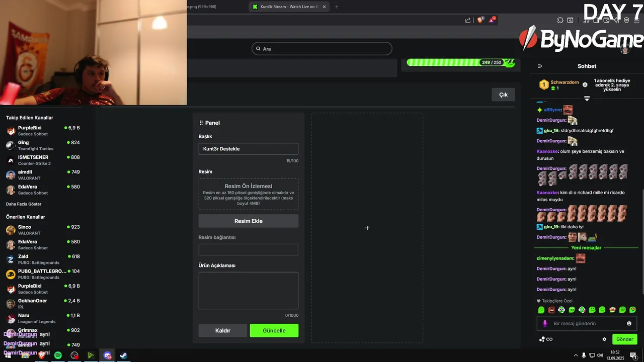644x362 pixels.
Task: Click the Resim Ekle button
Action: (249, 221)
